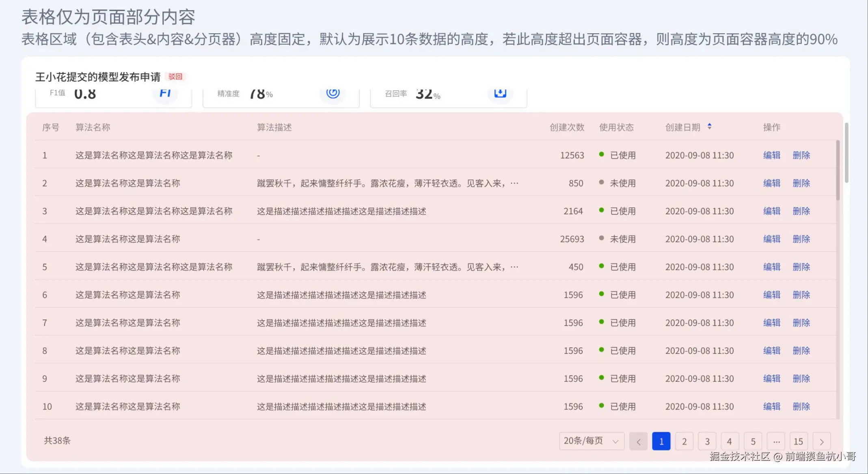This screenshot has height=474, width=868.
Task: Click the green status dot in row 1
Action: click(601, 154)
